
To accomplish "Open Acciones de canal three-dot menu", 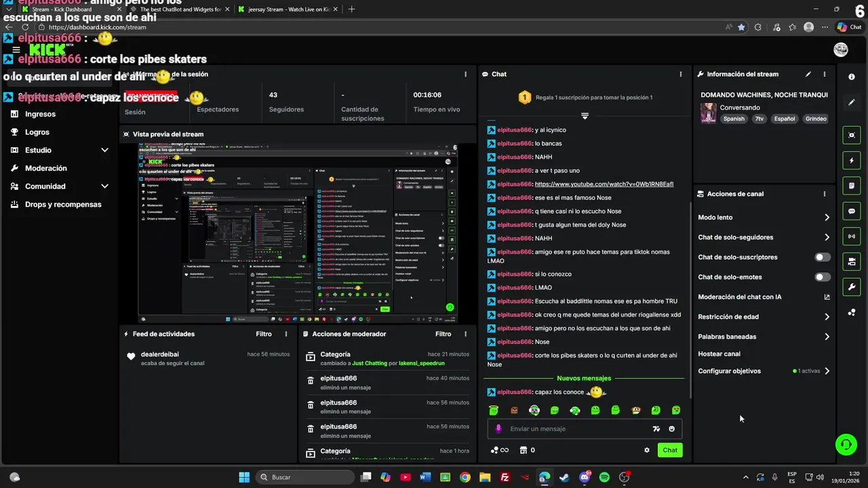I will pos(825,194).
